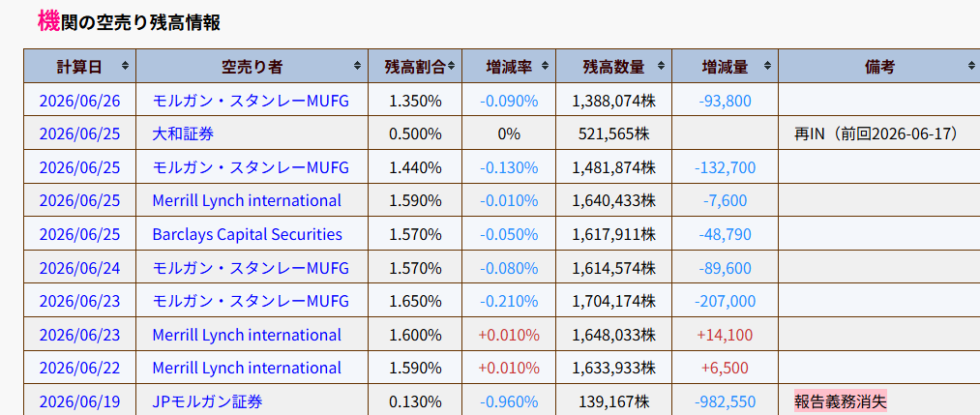Open モルガン・スタンレーMUFG link in the 1.440% row
This screenshot has width=980, height=415.
pyautogui.click(x=251, y=167)
